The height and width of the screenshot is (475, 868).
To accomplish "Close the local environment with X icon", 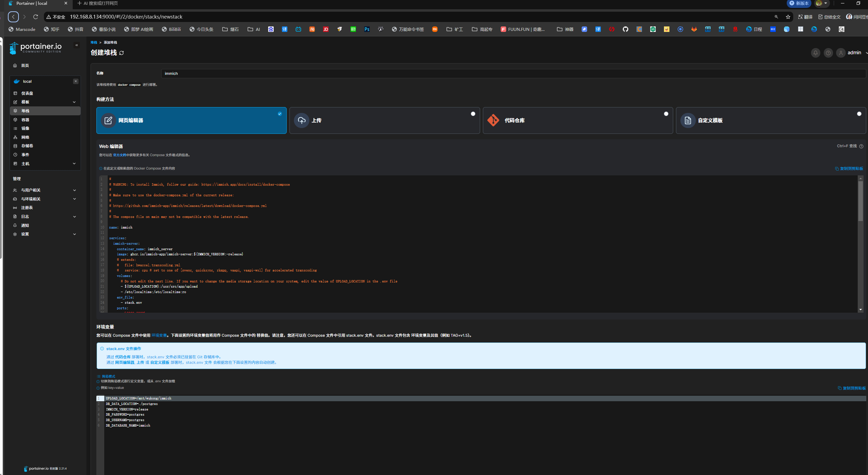I will coord(76,81).
